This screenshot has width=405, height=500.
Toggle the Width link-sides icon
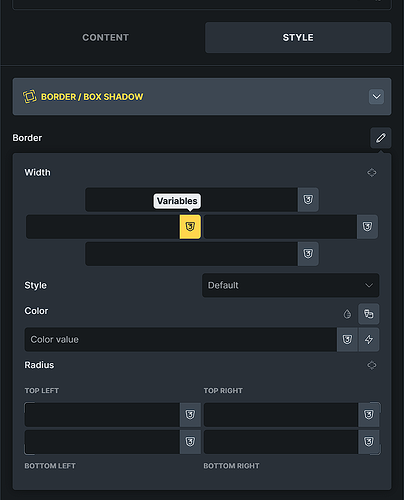click(372, 173)
